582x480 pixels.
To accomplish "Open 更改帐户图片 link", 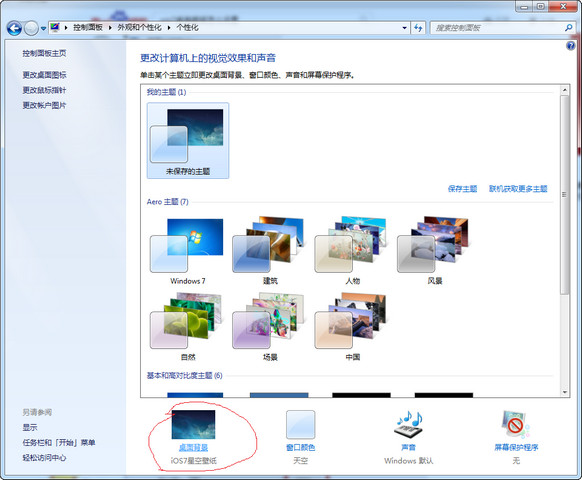I will pyautogui.click(x=44, y=105).
